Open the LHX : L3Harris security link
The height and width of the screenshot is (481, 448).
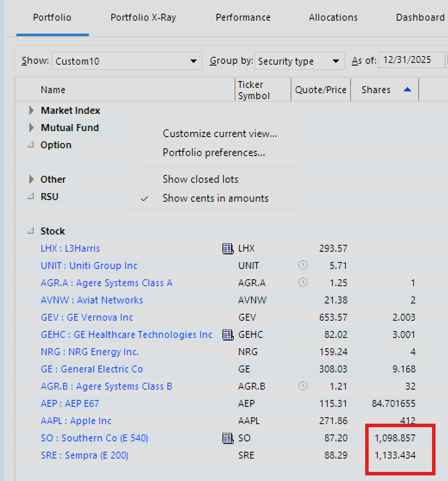(70, 248)
